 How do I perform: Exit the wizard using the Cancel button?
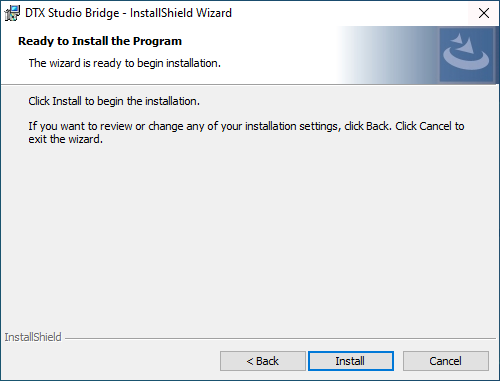(x=446, y=361)
